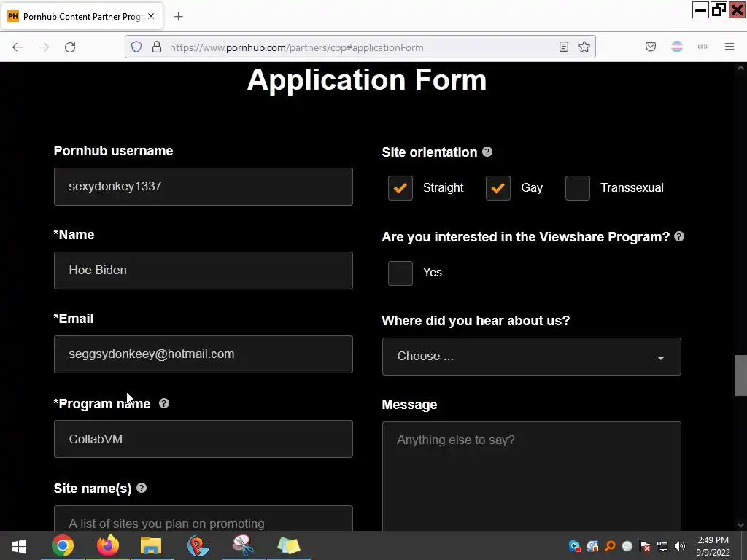The width and height of the screenshot is (747, 560).
Task: Open a new browser tab
Action: [178, 17]
